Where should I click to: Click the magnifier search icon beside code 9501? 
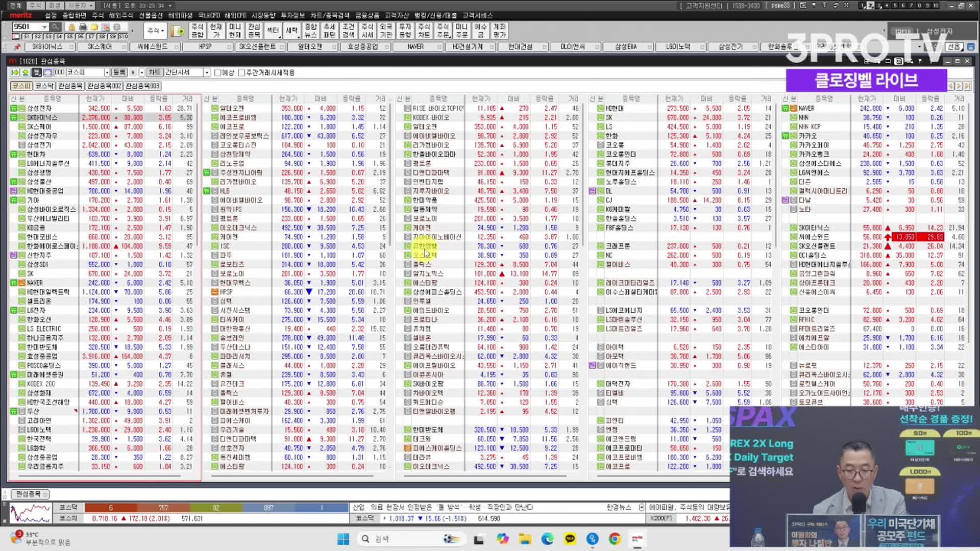[56, 27]
